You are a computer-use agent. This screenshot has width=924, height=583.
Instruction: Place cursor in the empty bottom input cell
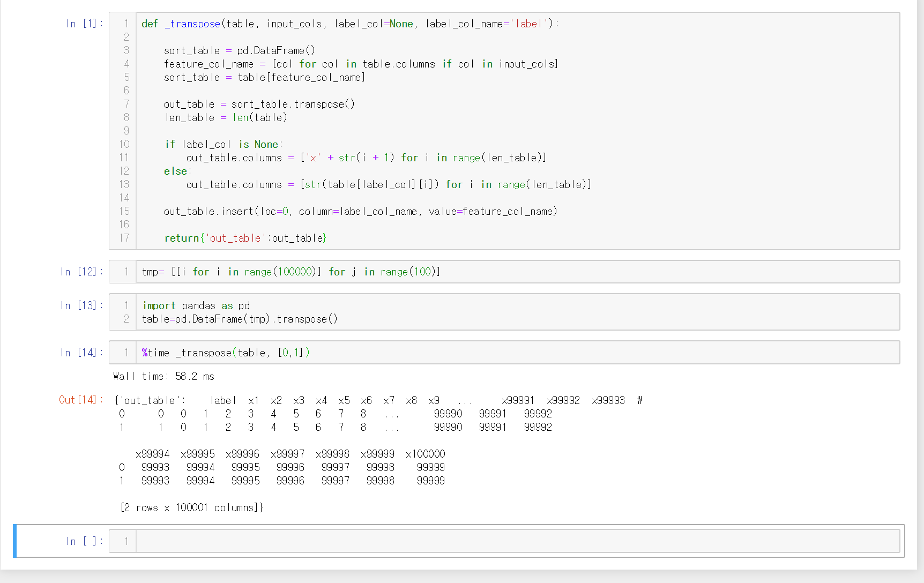point(375,541)
